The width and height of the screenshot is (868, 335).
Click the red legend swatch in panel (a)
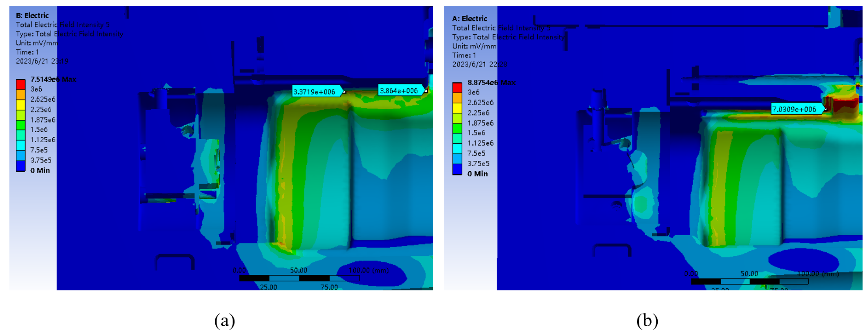click(x=21, y=84)
